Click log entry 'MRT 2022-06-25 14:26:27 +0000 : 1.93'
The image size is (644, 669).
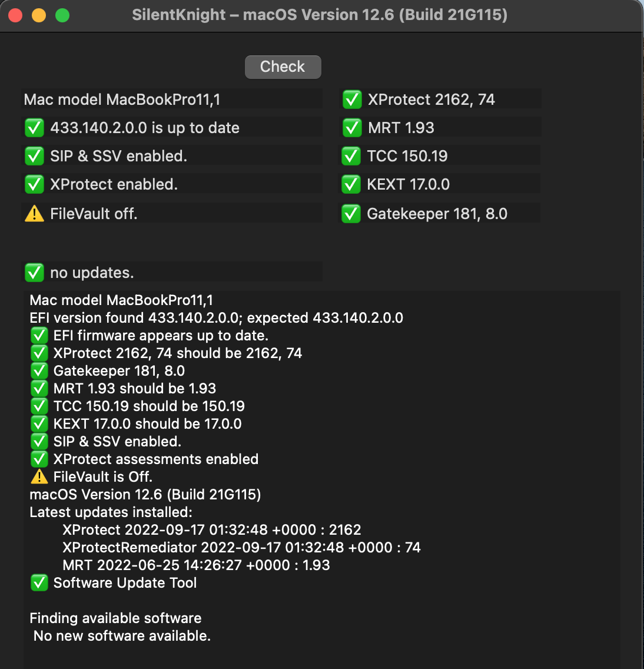[x=196, y=565]
